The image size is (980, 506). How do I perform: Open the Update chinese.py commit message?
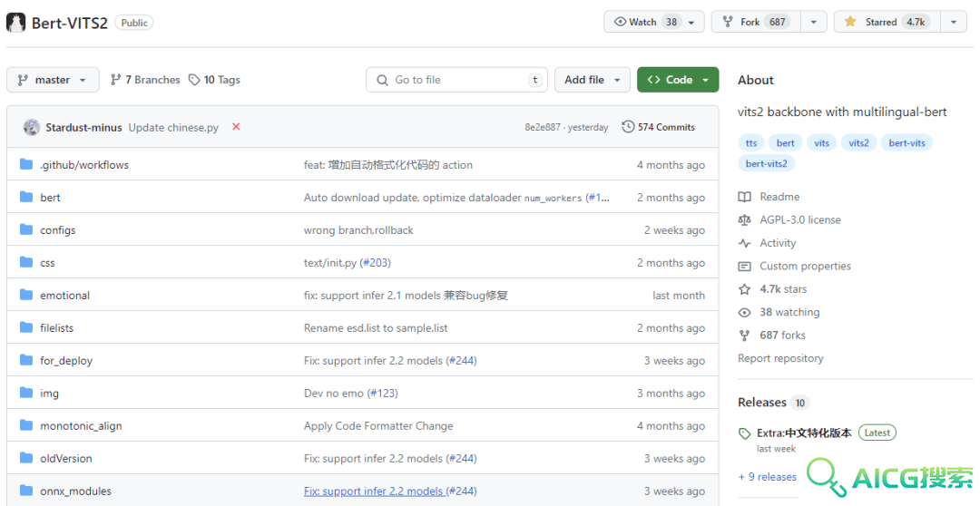[x=173, y=128]
